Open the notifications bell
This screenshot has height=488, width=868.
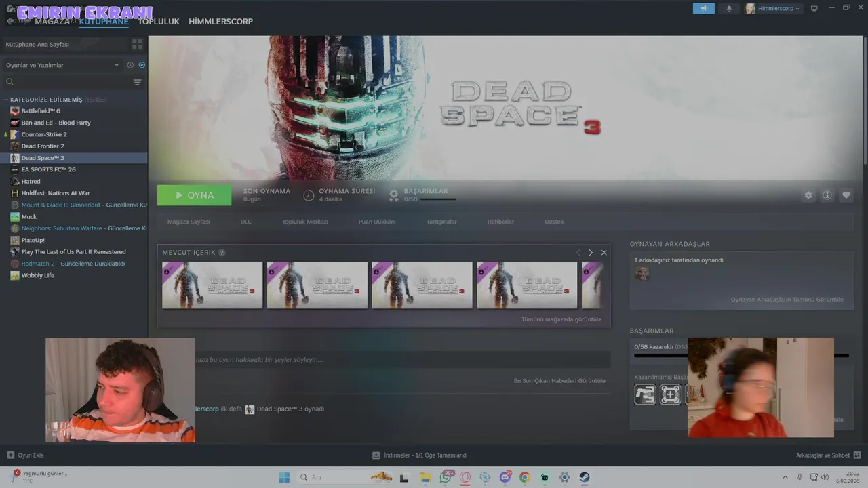point(729,8)
